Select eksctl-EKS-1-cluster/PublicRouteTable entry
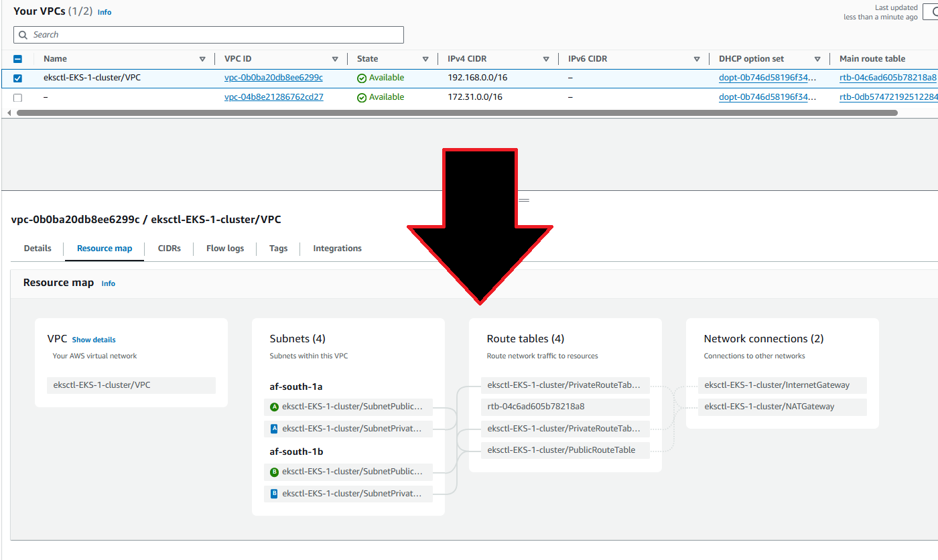Viewport: 938px width, 560px height. pyautogui.click(x=565, y=450)
